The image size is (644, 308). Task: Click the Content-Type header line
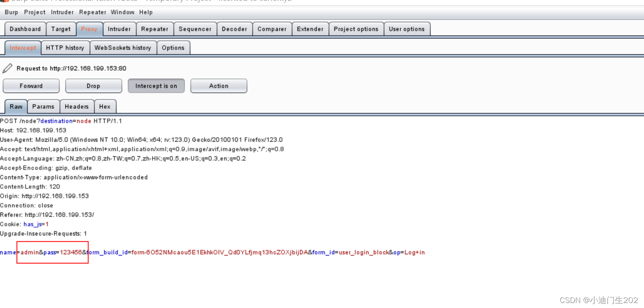(x=74, y=177)
